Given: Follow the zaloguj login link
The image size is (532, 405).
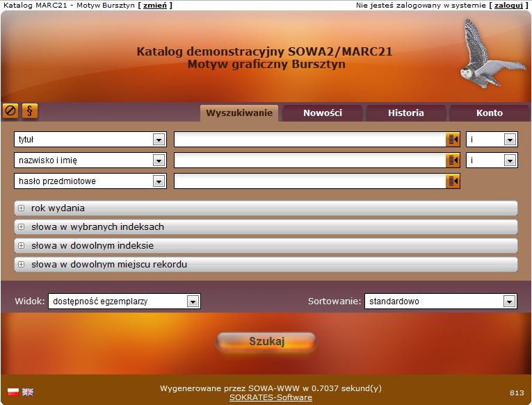Looking at the screenshot, I should [x=508, y=5].
